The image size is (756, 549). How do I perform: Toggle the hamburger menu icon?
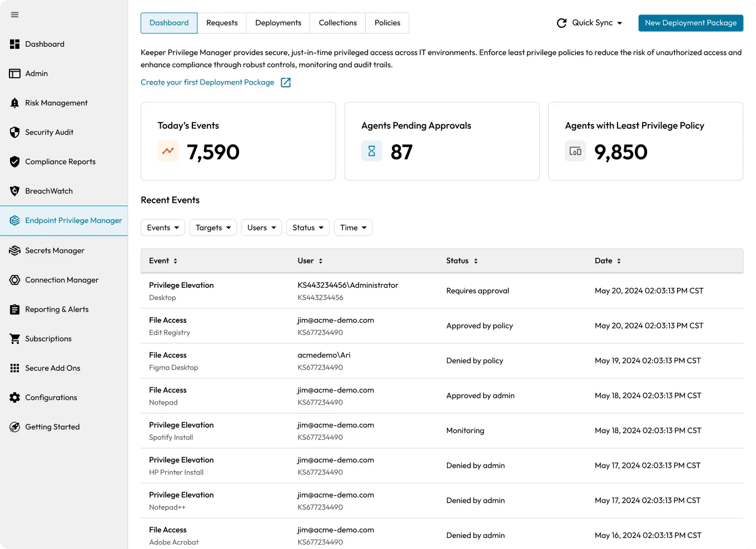pyautogui.click(x=14, y=15)
